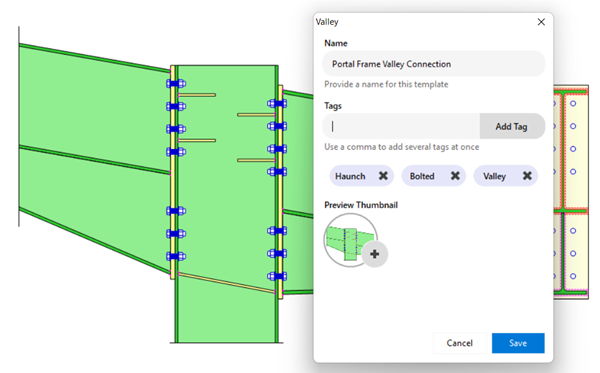
Task: Select the Valley tag chip
Action: (505, 176)
